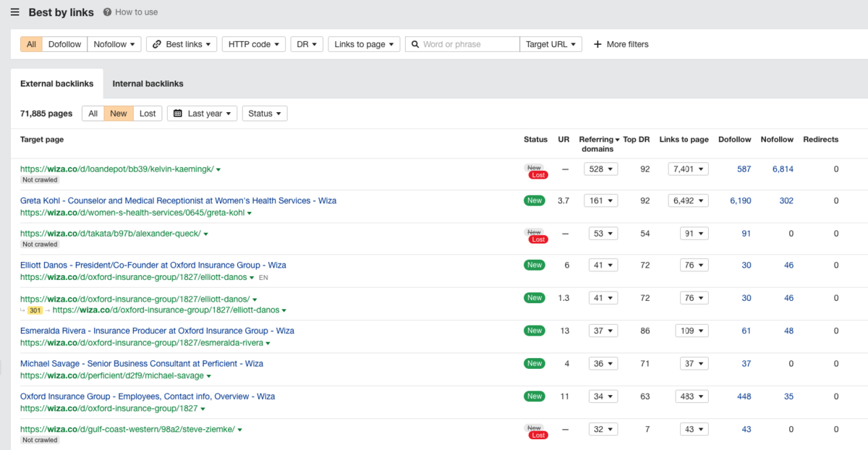This screenshot has height=450, width=868.
Task: Switch to Internal backlinks tab
Action: (148, 84)
